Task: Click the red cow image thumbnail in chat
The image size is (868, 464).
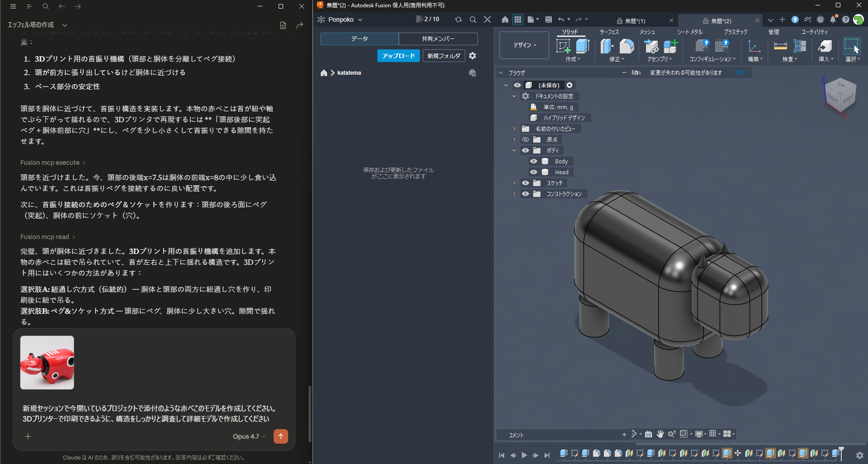Action: 47,362
